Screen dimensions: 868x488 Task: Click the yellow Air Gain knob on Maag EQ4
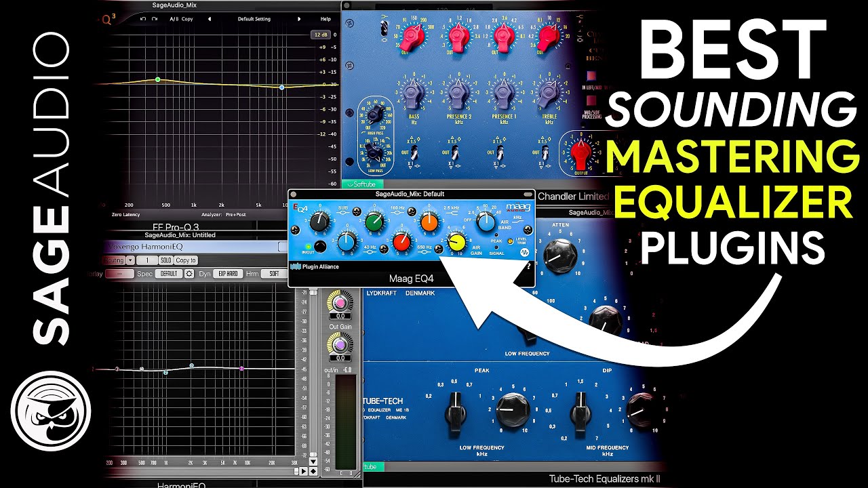pos(458,241)
